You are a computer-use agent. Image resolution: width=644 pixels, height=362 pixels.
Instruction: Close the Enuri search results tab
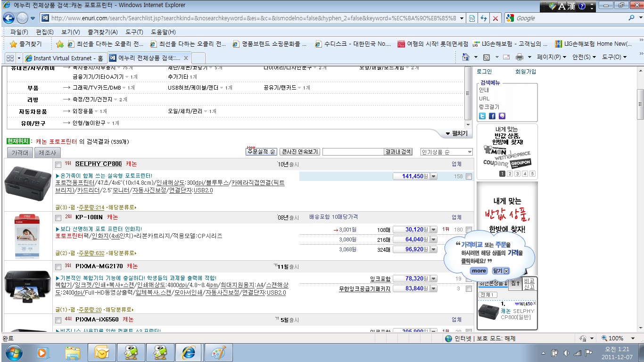click(x=186, y=58)
